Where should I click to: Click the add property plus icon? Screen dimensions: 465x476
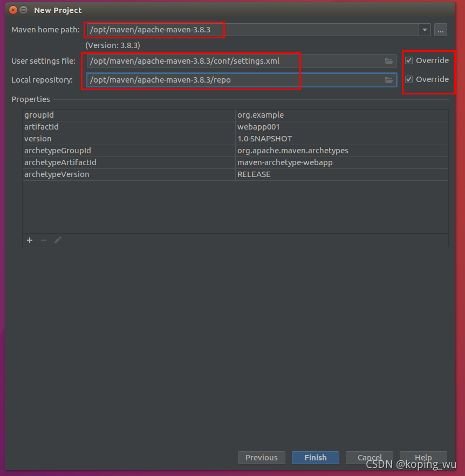30,241
